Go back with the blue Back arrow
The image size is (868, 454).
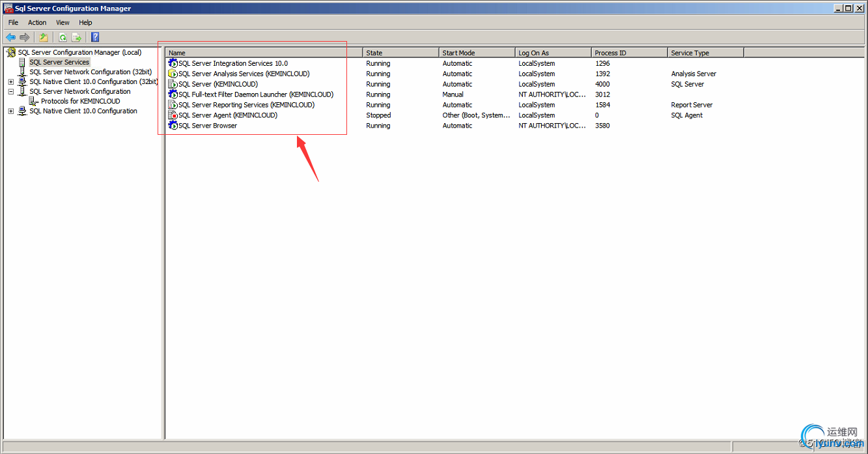coord(10,37)
